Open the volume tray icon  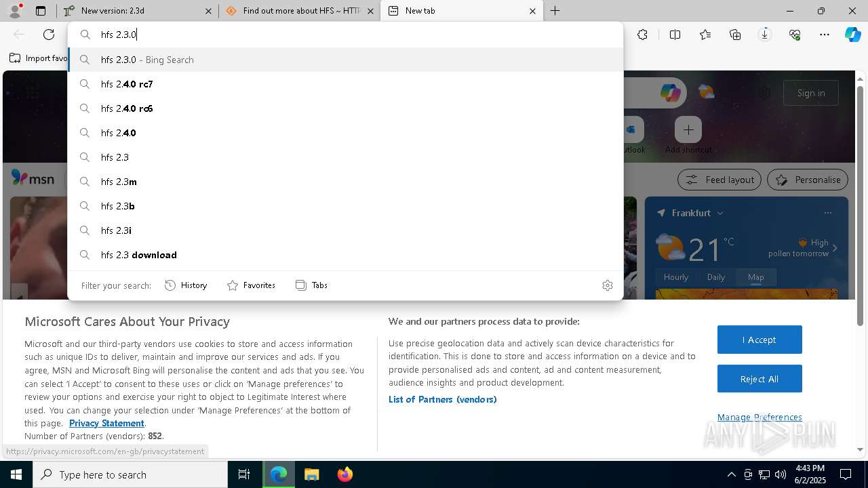(x=781, y=474)
